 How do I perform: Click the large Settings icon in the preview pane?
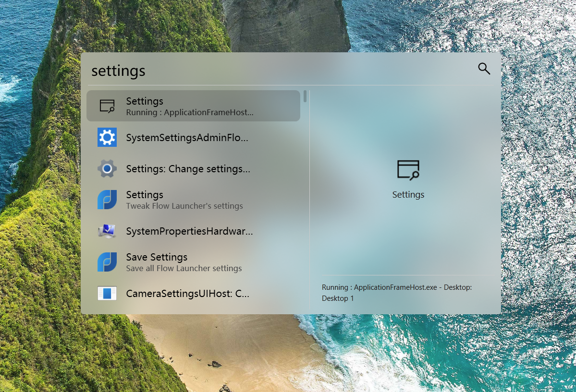click(x=408, y=170)
